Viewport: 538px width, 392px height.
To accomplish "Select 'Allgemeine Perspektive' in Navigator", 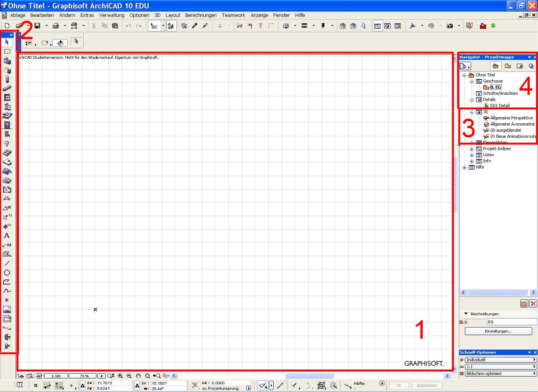I will [x=511, y=118].
